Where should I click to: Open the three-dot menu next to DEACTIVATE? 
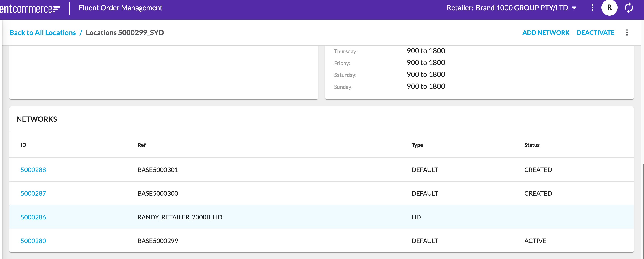tap(627, 32)
